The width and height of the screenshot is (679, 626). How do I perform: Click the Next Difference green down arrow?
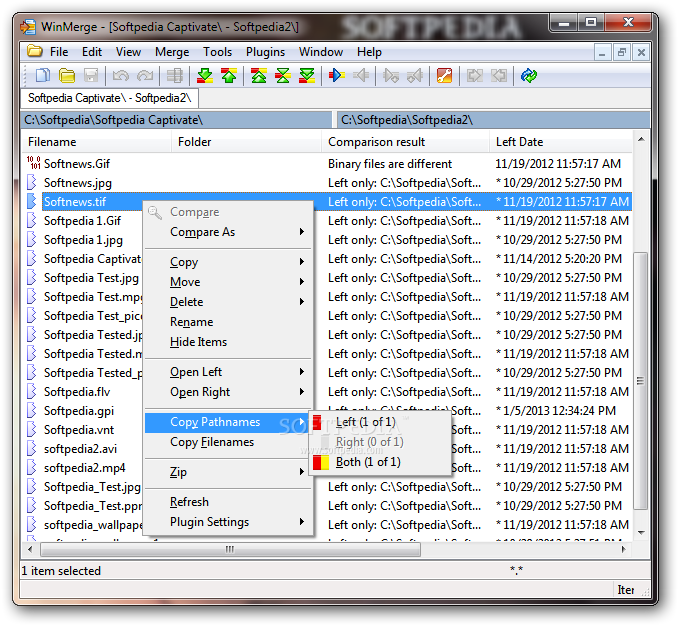pyautogui.click(x=205, y=76)
